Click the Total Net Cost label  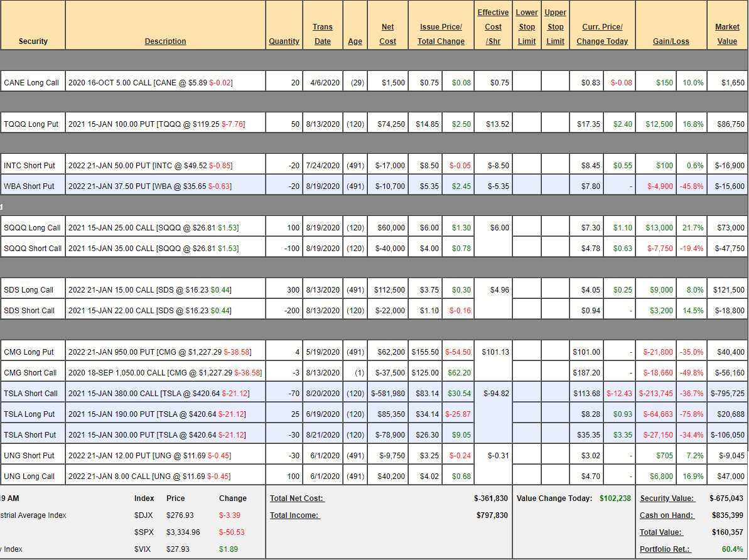tap(296, 498)
